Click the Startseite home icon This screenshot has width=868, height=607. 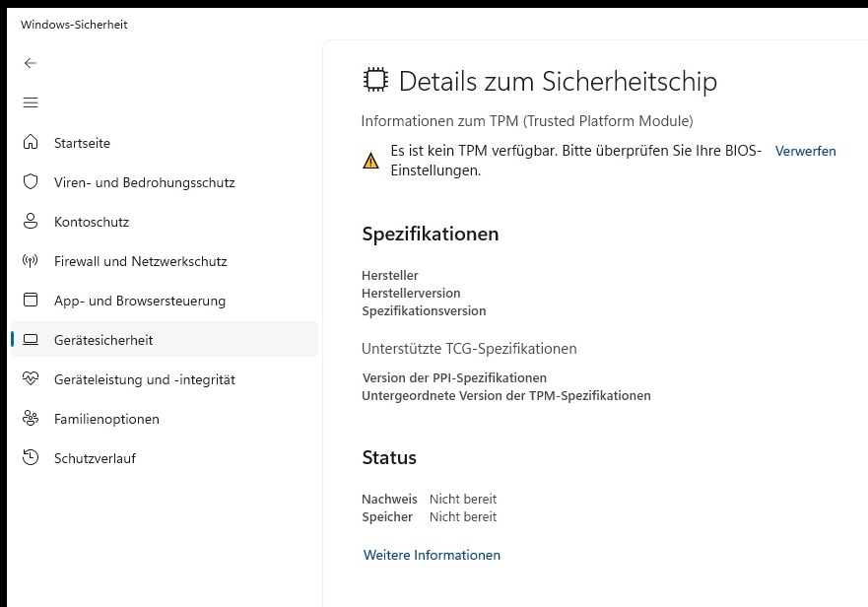tap(31, 143)
